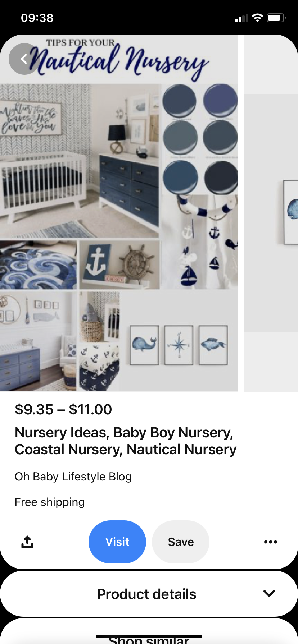Screen dimensions: 298x644
Task: Select the Nursery Ideas product title
Action: tap(126, 441)
